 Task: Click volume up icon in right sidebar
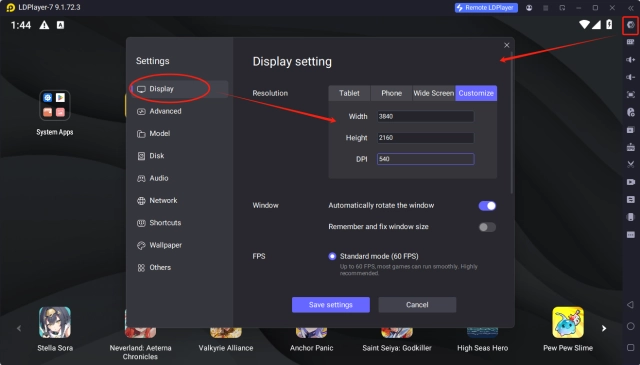click(631, 60)
